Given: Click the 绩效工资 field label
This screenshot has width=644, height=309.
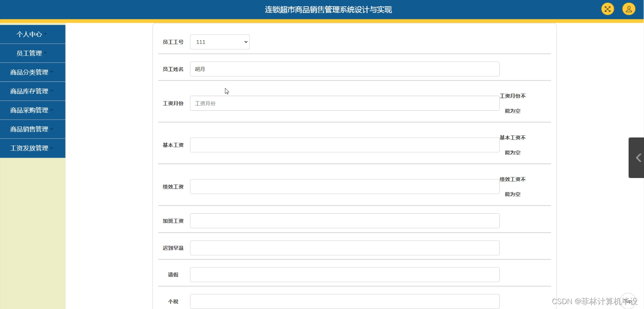Looking at the screenshot, I should point(173,187).
